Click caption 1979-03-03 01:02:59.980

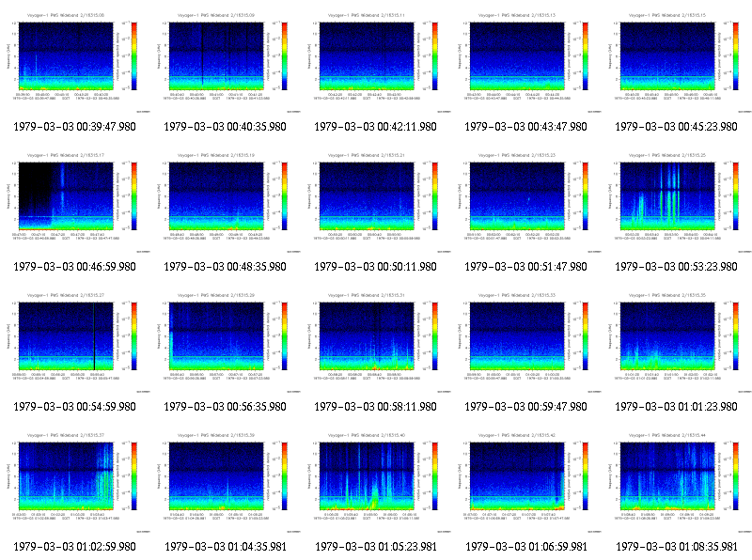[75, 547]
